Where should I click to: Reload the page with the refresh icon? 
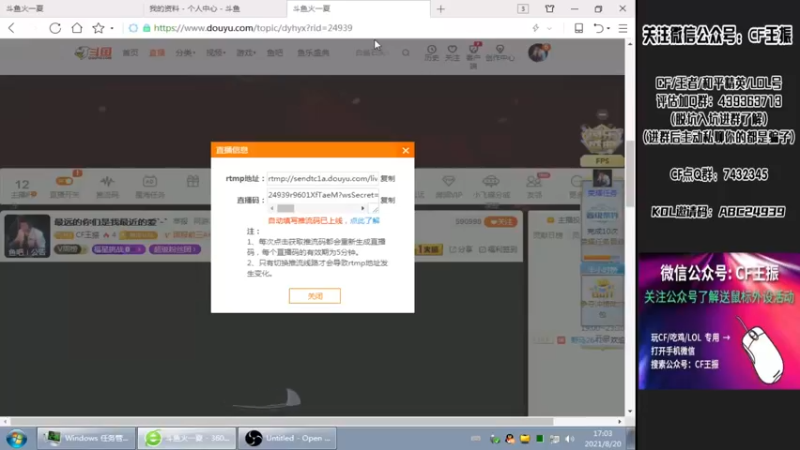tap(55, 28)
